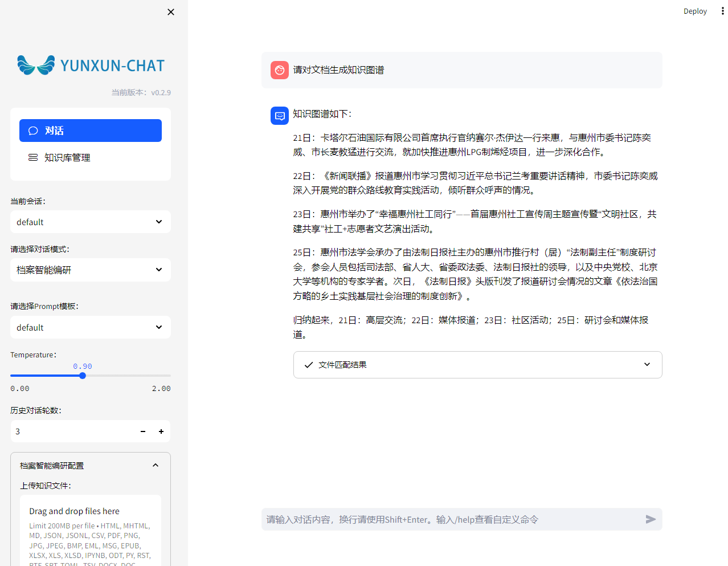Open 知识库管理 menu item
Image resolution: width=728 pixels, height=566 pixels.
(91, 157)
